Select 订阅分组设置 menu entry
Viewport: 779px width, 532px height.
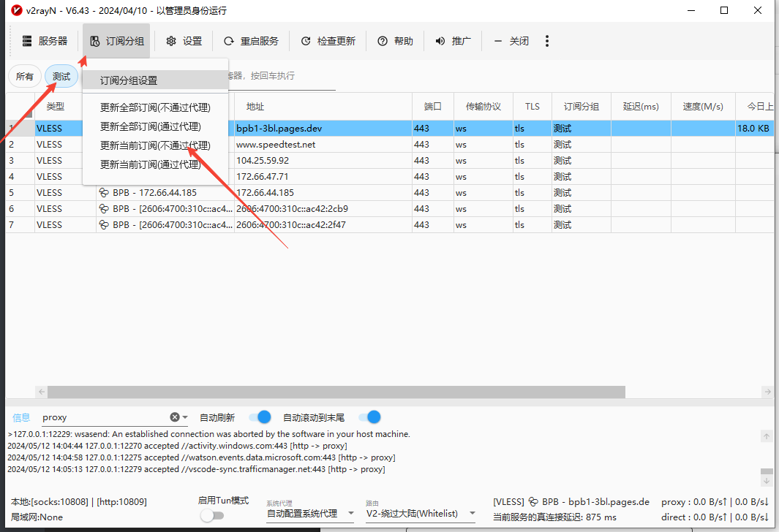129,80
